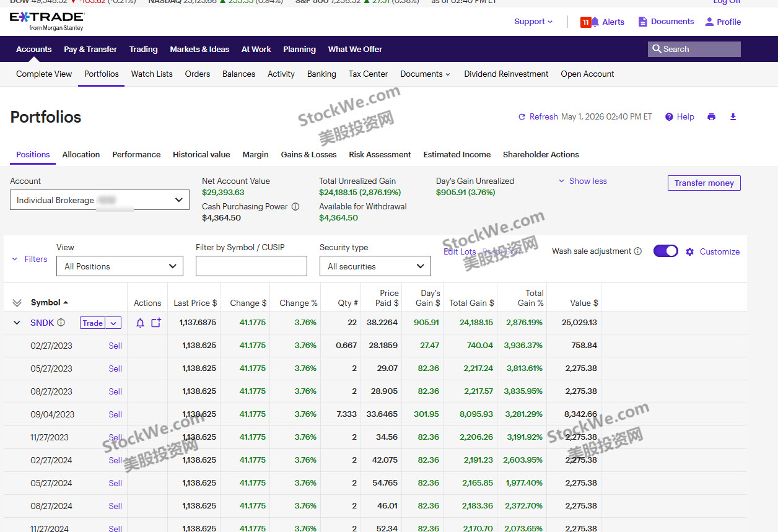Open the Watch Lists sub-navigation tab

coord(152,74)
